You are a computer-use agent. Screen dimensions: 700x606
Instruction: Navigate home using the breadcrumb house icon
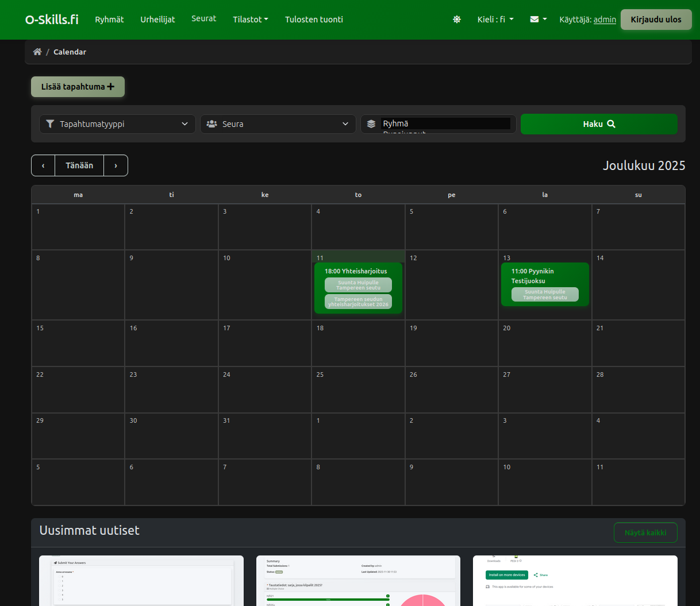[x=37, y=51]
